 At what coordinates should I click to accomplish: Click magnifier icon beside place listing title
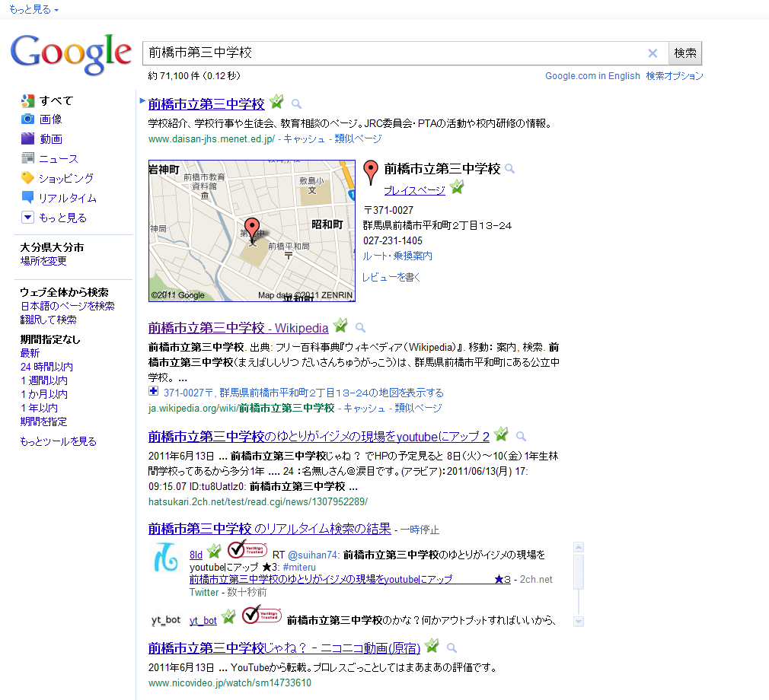[509, 169]
